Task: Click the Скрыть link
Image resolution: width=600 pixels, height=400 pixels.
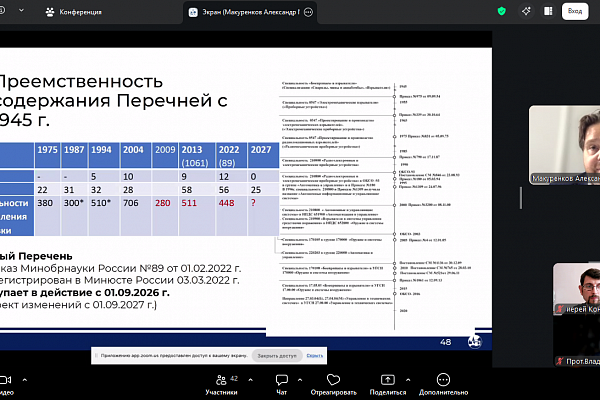Action: pos(315,356)
